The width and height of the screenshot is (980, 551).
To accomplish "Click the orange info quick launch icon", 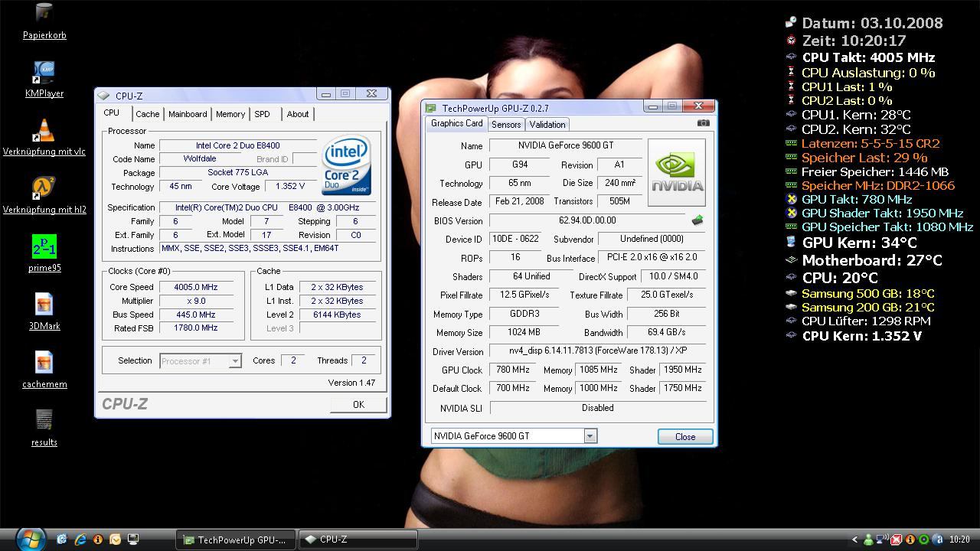I will [97, 540].
